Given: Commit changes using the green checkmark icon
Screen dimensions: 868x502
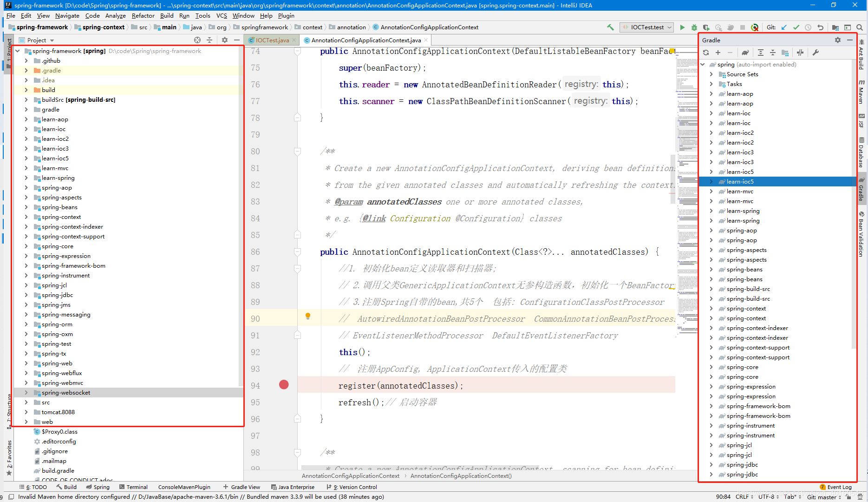Looking at the screenshot, I should point(796,27).
